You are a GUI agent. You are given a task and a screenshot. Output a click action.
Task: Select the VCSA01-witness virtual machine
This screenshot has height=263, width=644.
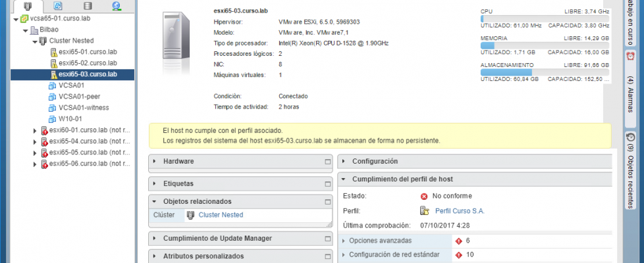click(84, 107)
